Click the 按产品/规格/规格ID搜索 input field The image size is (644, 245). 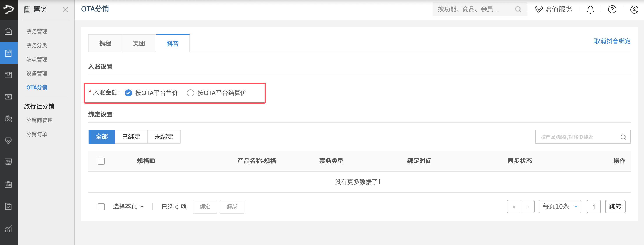578,137
